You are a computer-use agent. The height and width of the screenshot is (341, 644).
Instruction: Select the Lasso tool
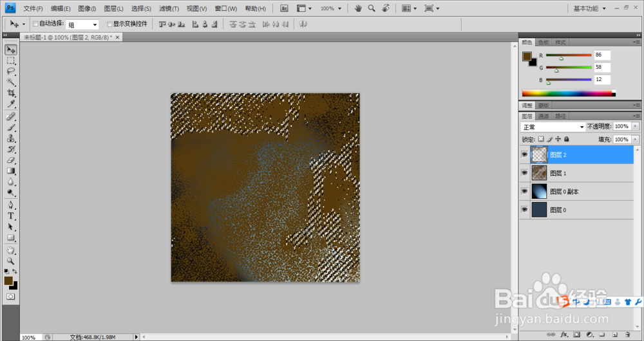point(11,71)
